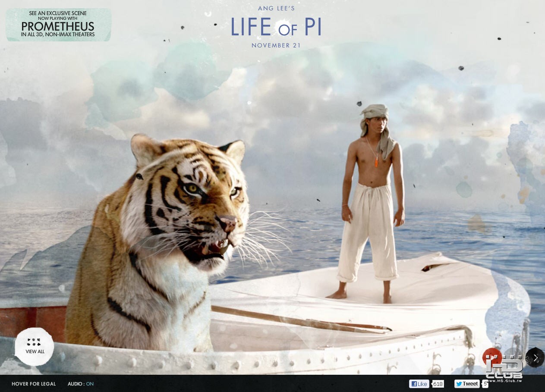
Task: Click the Hover for Legal link
Action: (x=34, y=384)
